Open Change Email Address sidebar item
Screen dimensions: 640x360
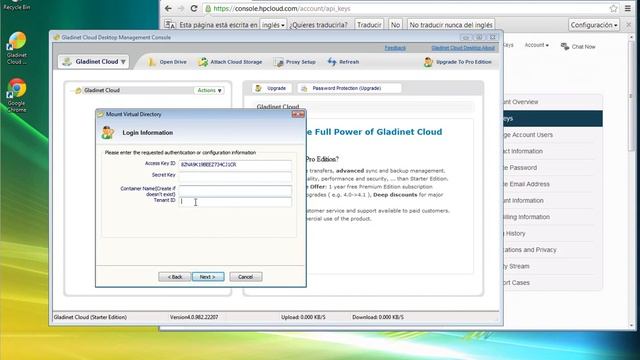(553, 184)
